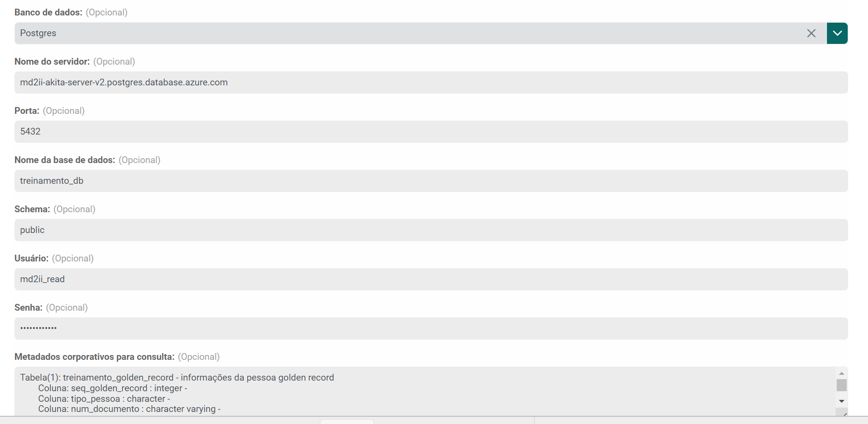Viewport: 868px width, 424px height.
Task: Click into the masked Senha password field
Action: click(431, 328)
